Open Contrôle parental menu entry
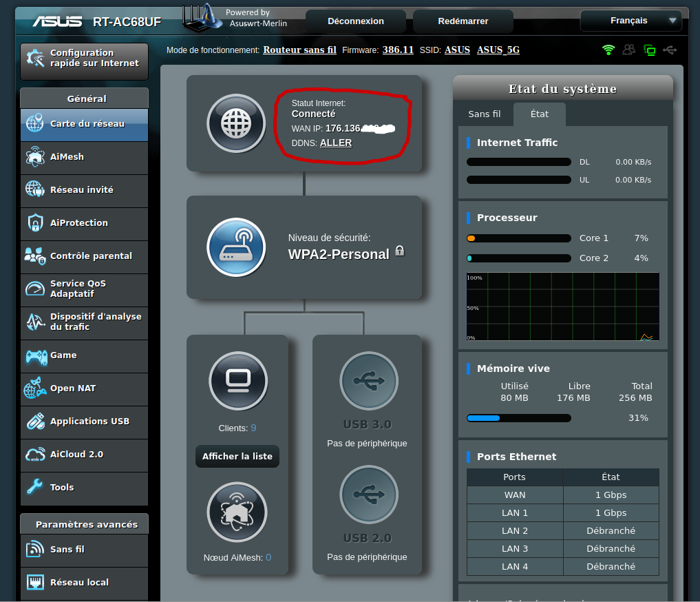This screenshot has height=602, width=700. [85, 257]
